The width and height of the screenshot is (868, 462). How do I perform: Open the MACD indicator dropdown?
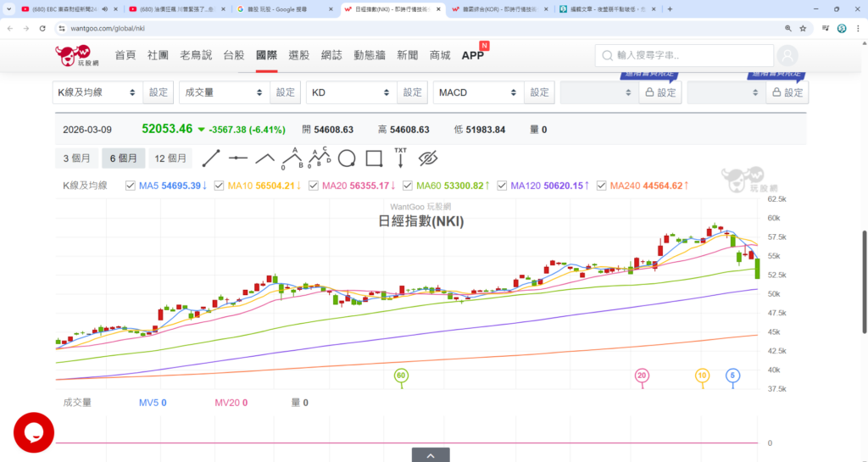(x=479, y=92)
